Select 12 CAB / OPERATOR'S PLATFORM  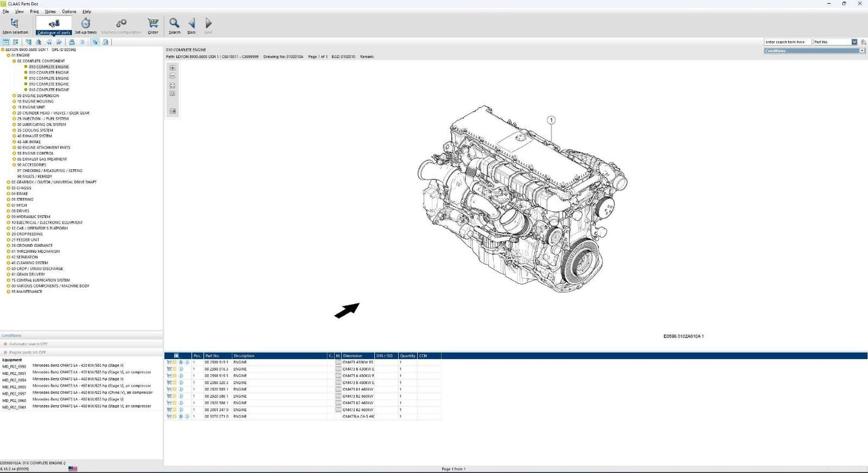39,228
